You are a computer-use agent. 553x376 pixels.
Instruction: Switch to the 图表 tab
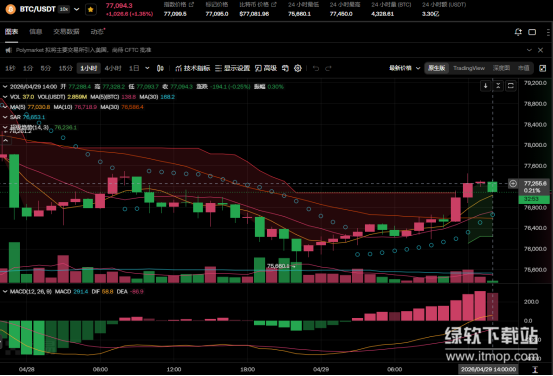[x=11, y=32]
